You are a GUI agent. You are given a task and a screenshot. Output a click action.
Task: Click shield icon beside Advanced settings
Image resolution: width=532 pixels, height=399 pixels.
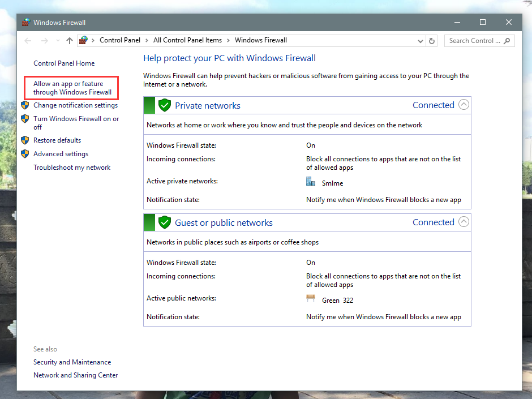[25, 154]
